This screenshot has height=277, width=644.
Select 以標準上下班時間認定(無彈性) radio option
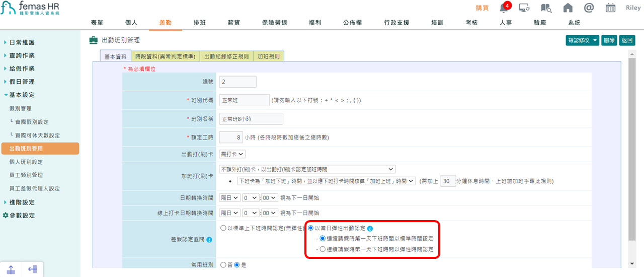[x=224, y=228]
